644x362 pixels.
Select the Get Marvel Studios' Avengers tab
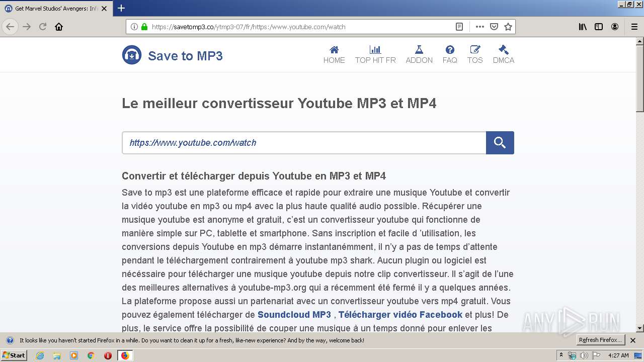pyautogui.click(x=56, y=9)
